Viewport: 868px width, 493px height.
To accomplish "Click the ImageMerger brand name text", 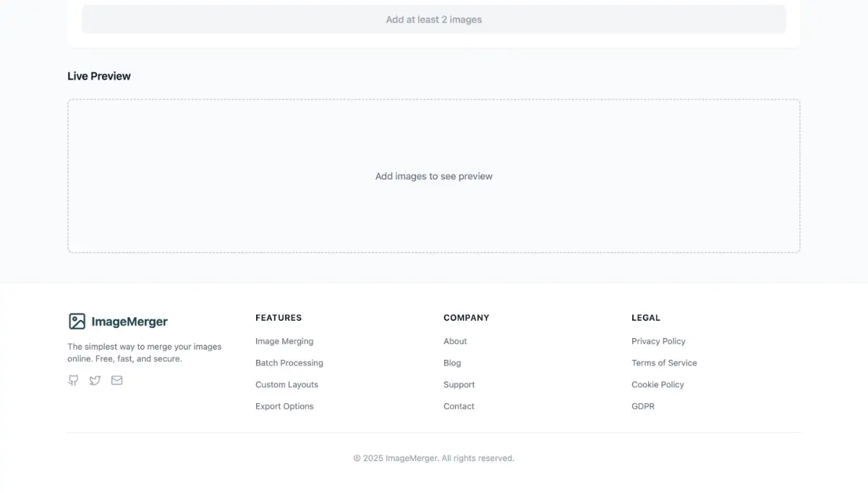I will [129, 321].
